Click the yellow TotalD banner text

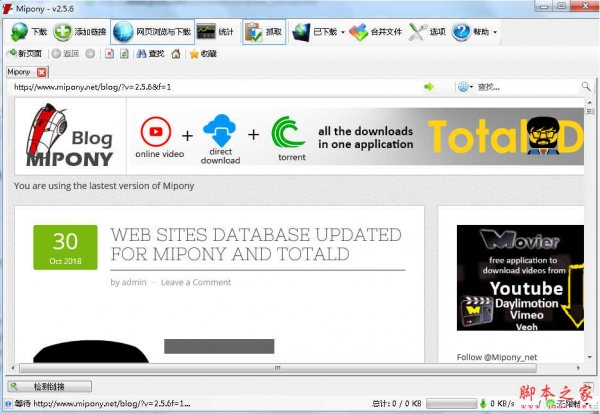[x=506, y=137]
